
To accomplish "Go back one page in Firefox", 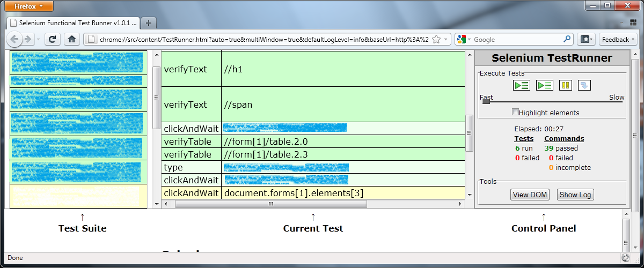I will (x=15, y=39).
